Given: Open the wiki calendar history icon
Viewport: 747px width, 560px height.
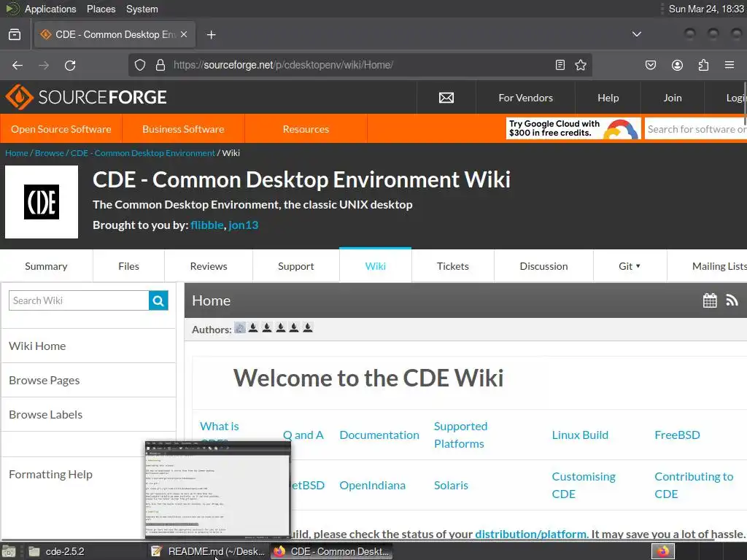Looking at the screenshot, I should pos(710,300).
